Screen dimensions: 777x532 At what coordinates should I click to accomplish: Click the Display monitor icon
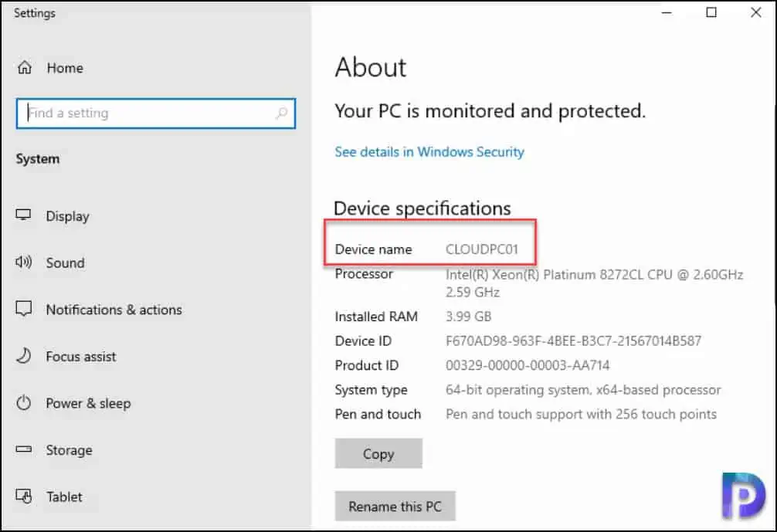23,215
